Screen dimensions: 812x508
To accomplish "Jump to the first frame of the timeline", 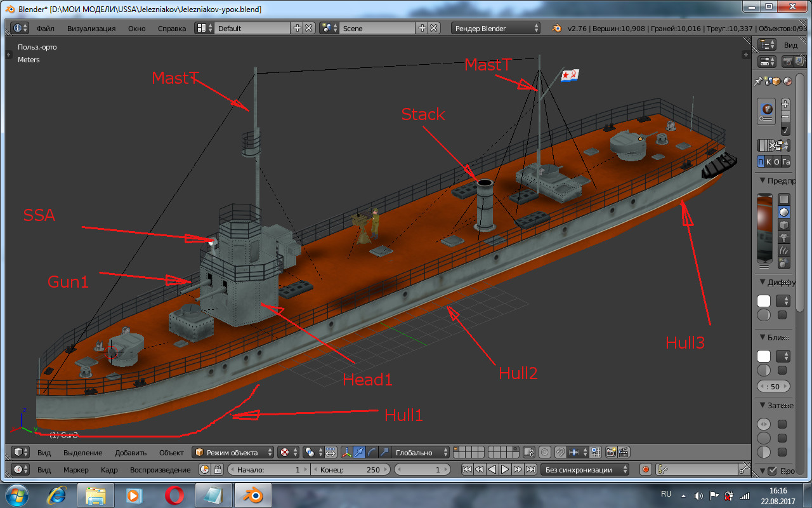I will [x=467, y=470].
